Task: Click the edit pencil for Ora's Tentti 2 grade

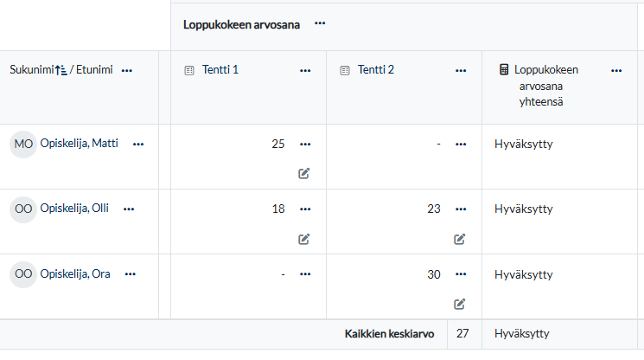Action: pyautogui.click(x=460, y=304)
